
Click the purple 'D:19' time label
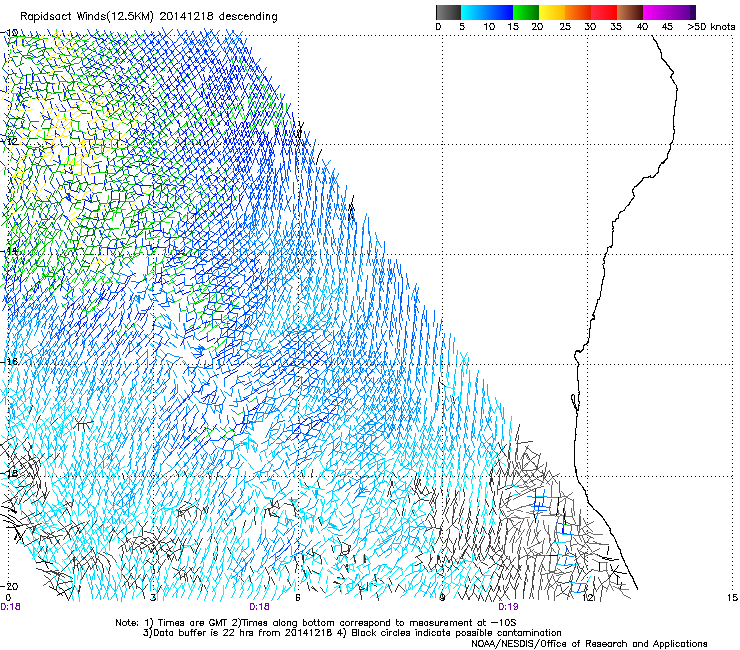coord(508,607)
